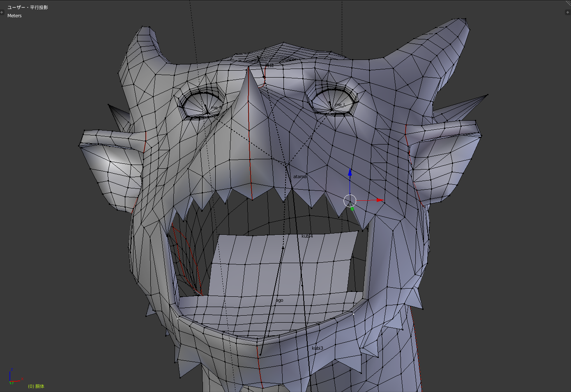Screen dimensions: 571x392
Task: Click the striped area split corner widget
Action: coord(568,3)
